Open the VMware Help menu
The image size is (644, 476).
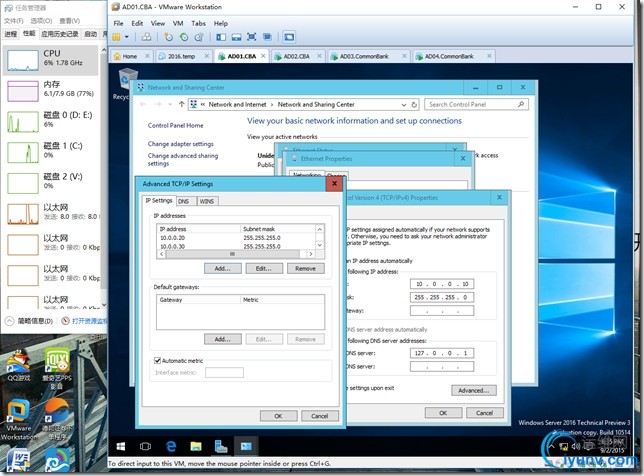pos(221,23)
